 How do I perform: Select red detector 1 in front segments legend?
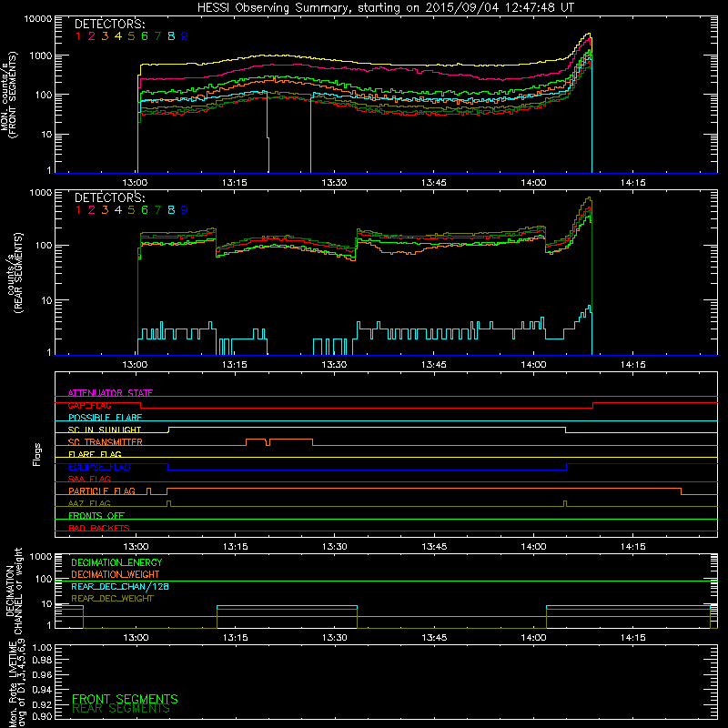(x=78, y=36)
